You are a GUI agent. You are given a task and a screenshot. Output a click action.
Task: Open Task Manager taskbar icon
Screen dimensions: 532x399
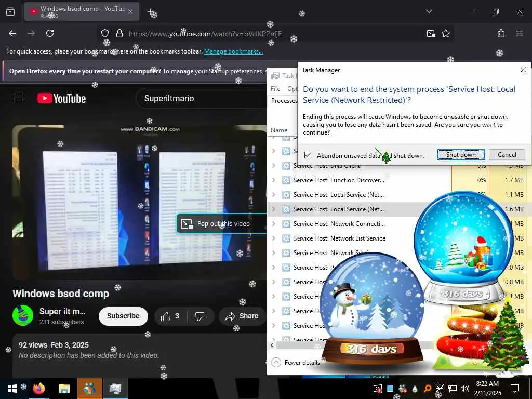tap(115, 389)
